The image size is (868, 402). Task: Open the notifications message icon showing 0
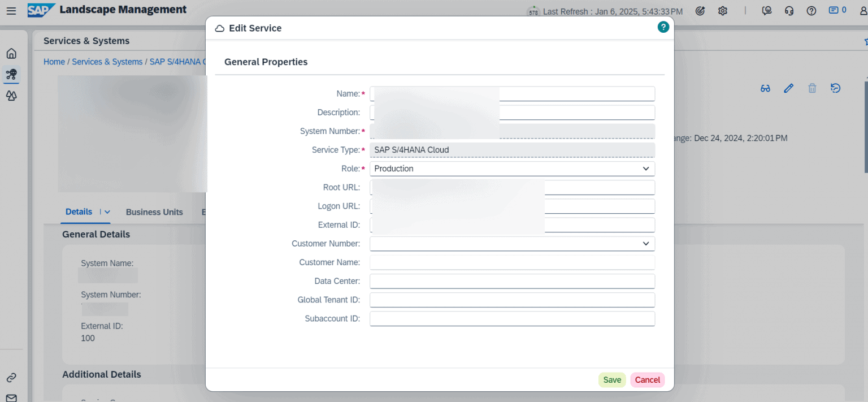(x=834, y=10)
